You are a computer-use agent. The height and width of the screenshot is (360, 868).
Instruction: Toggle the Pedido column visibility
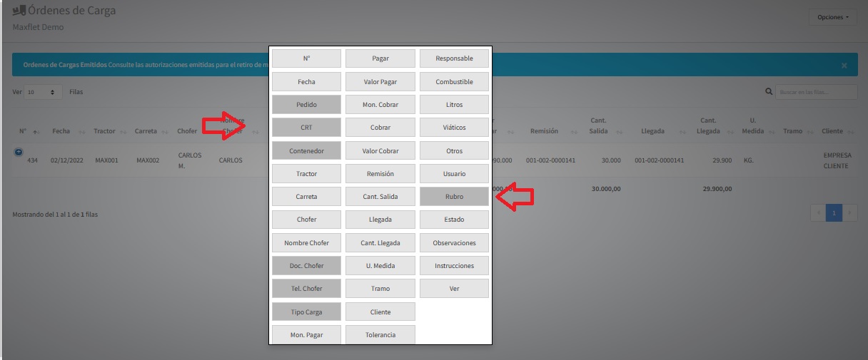(306, 105)
